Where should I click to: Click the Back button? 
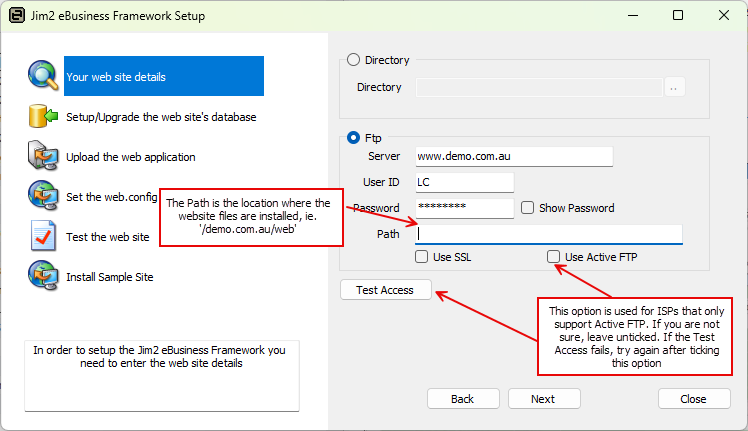tap(463, 398)
